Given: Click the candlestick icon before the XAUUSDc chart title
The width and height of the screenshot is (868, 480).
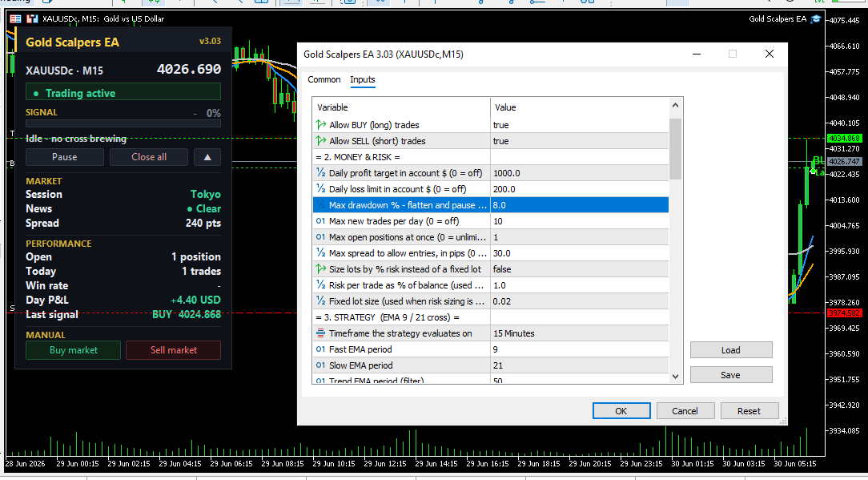Looking at the screenshot, I should 33,19.
